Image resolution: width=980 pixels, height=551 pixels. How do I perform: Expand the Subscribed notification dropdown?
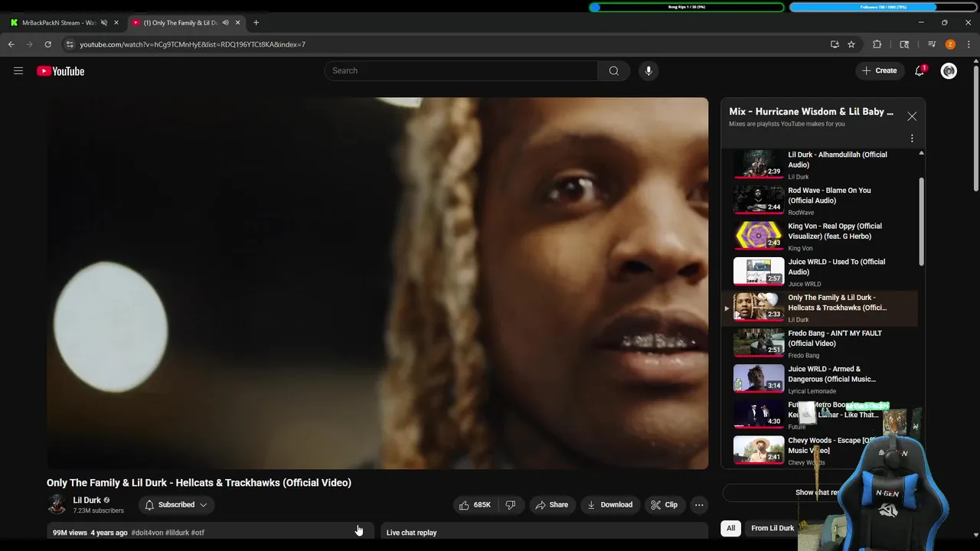[x=177, y=504]
